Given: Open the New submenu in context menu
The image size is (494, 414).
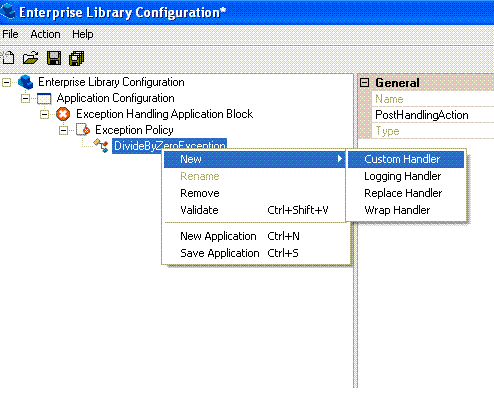Looking at the screenshot, I should (x=255, y=159).
